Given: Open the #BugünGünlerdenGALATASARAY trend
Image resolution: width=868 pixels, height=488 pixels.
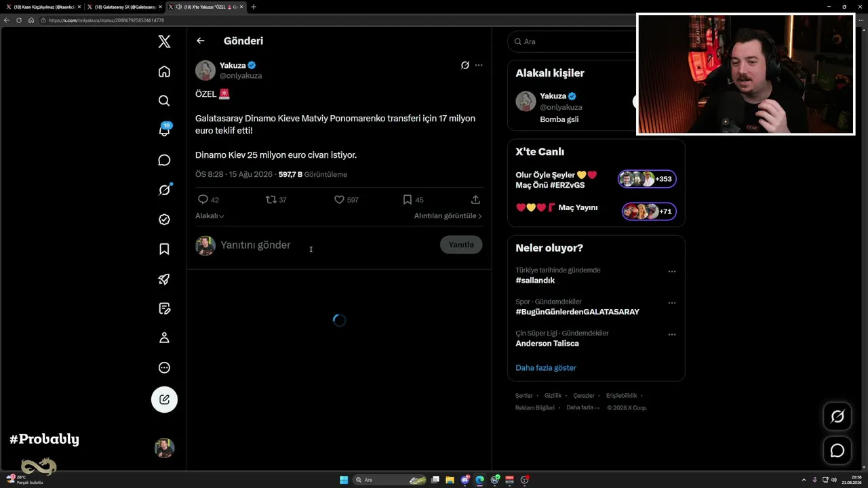Looking at the screenshot, I should (577, 312).
